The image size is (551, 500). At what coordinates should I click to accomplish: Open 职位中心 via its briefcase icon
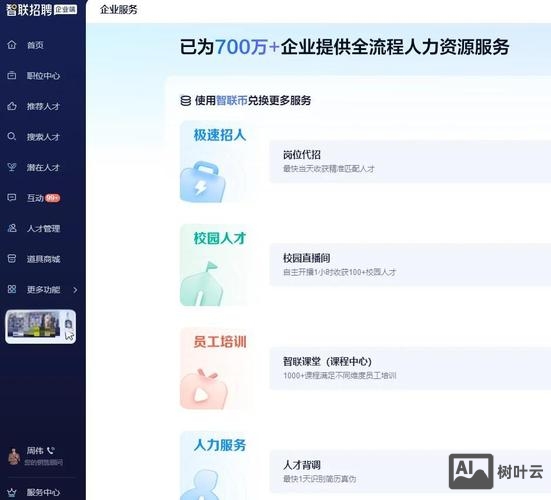[12, 75]
